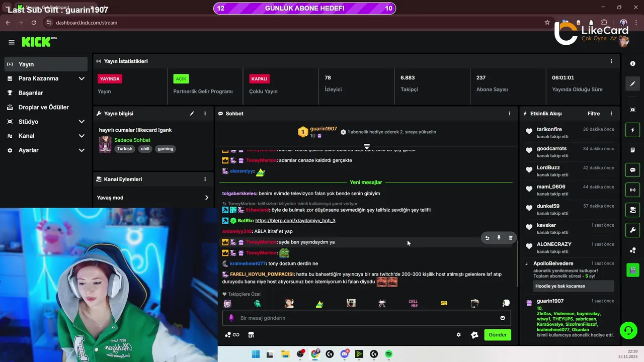Image resolution: width=644 pixels, height=362 pixels.
Task: Click the gaming tag chip
Action: point(165,149)
